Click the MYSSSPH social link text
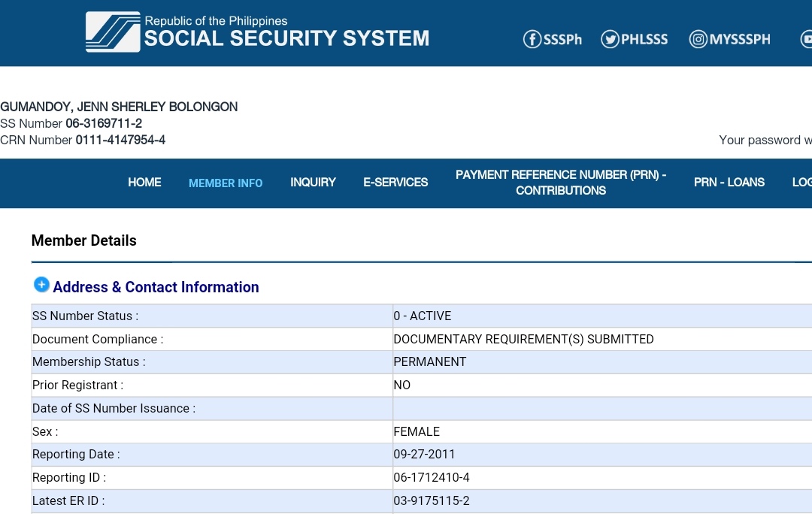This screenshot has height=514, width=812. click(x=740, y=40)
